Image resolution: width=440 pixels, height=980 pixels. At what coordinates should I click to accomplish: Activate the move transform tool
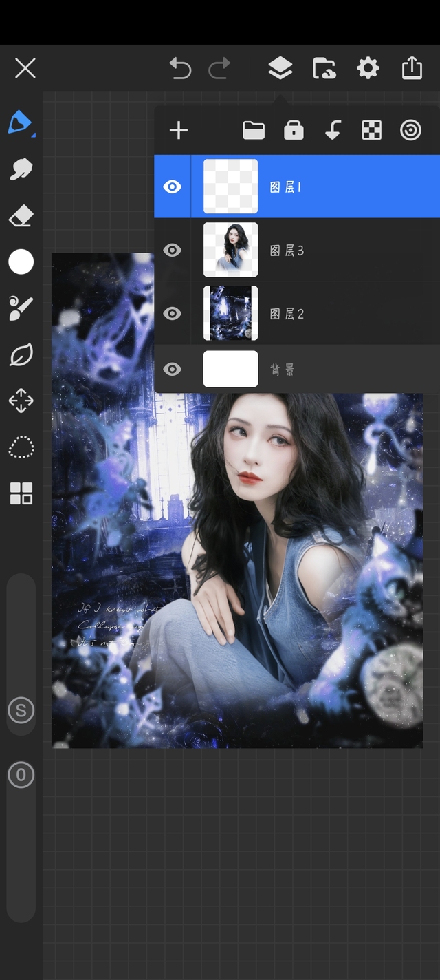[x=21, y=401]
